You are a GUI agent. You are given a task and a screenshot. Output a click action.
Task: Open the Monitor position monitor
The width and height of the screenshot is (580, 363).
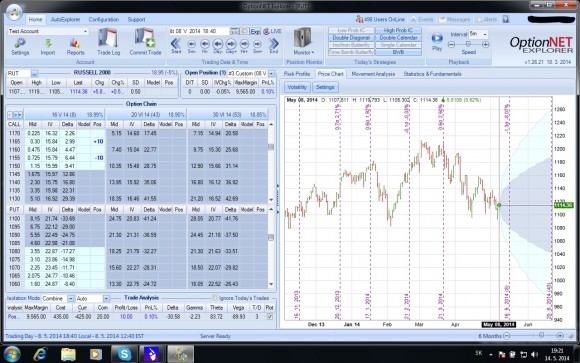click(303, 41)
